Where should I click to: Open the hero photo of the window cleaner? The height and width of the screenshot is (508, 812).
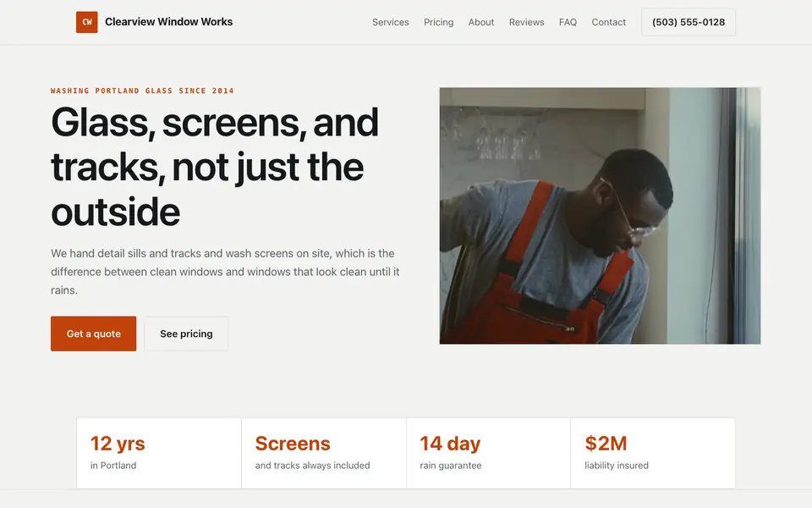600,216
